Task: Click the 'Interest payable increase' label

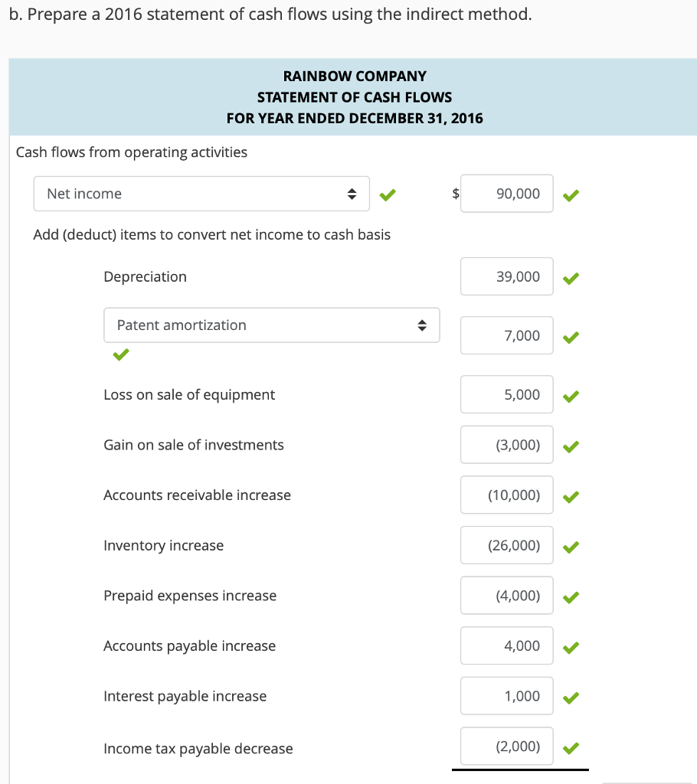Action: [185, 697]
